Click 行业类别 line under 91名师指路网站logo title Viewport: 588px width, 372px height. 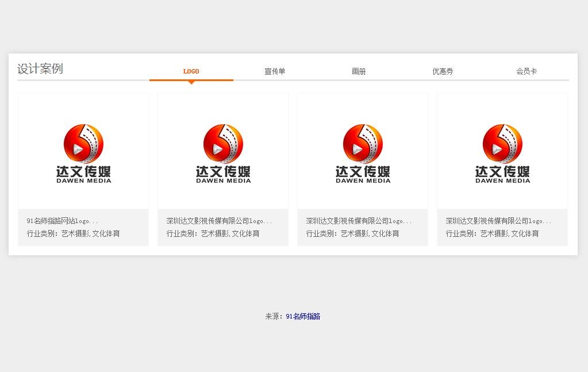pos(73,233)
